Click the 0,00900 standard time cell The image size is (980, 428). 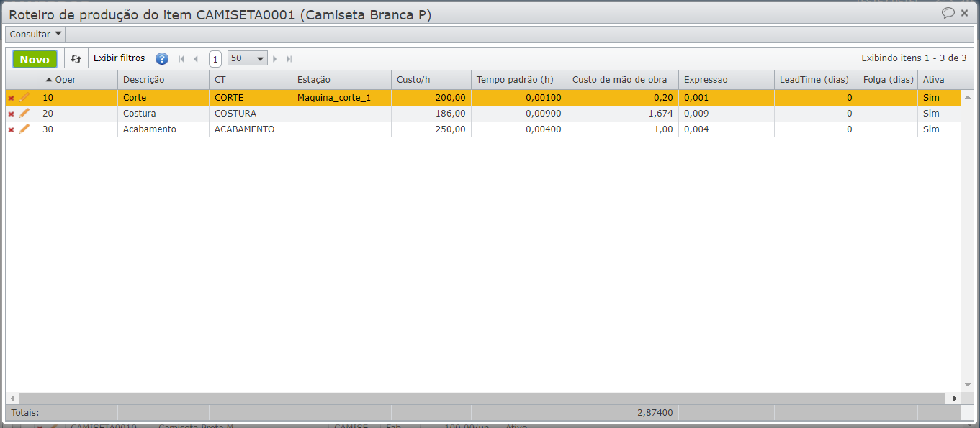click(x=519, y=114)
